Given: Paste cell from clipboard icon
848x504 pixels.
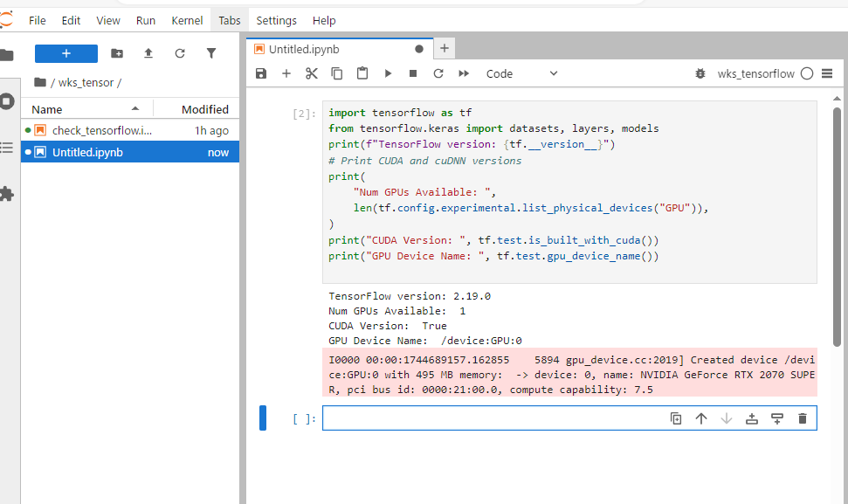Looking at the screenshot, I should coord(362,73).
